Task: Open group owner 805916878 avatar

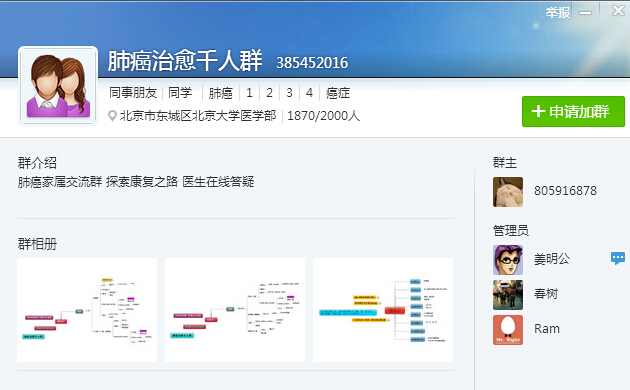Action: [x=508, y=192]
